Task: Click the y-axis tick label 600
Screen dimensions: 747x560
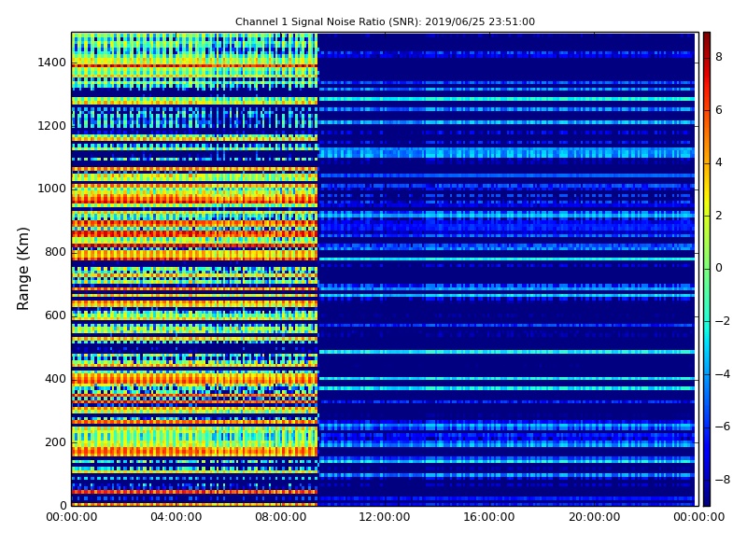Action: (x=55, y=315)
